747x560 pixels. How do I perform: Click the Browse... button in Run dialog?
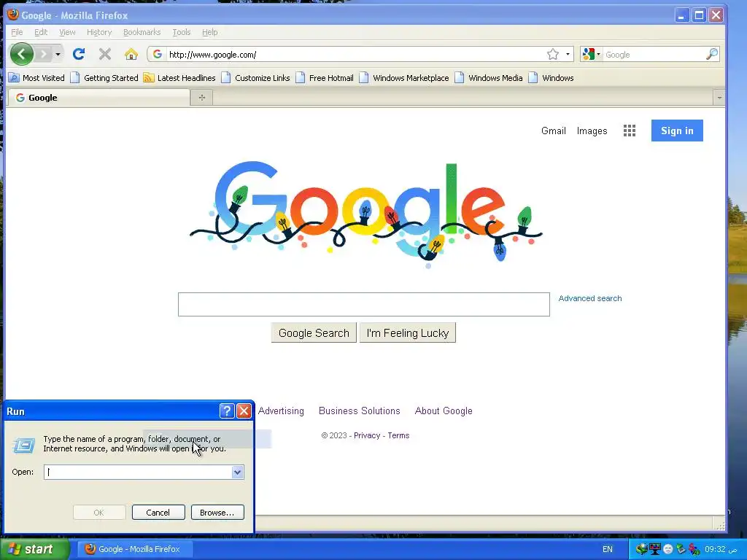click(217, 513)
